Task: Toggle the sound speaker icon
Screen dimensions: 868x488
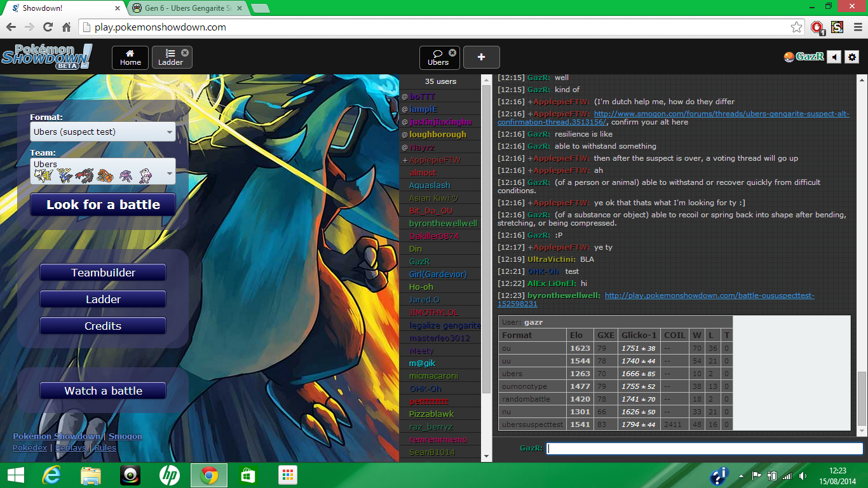Action: click(834, 57)
